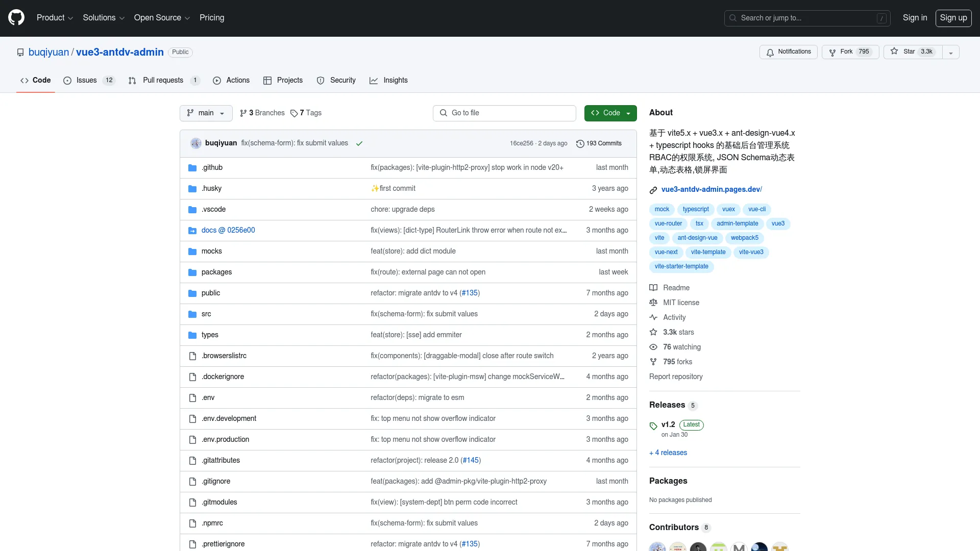
Task: Click the + 4 releases link
Action: [x=668, y=453]
